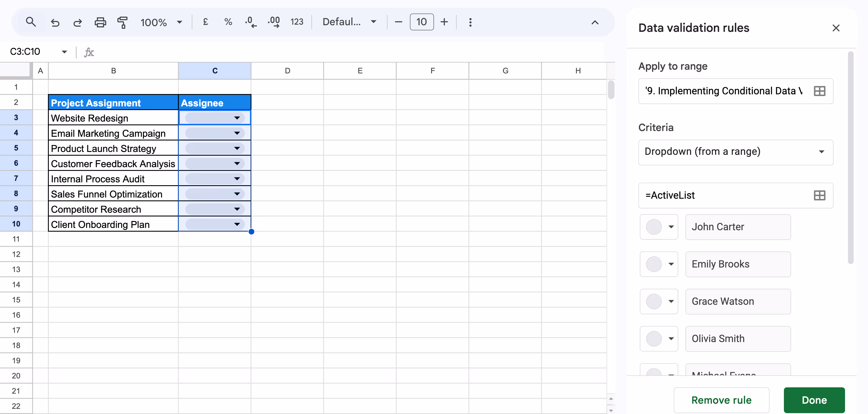Apply currency format with the £ icon
This screenshot has width=868, height=414.
point(205,22)
